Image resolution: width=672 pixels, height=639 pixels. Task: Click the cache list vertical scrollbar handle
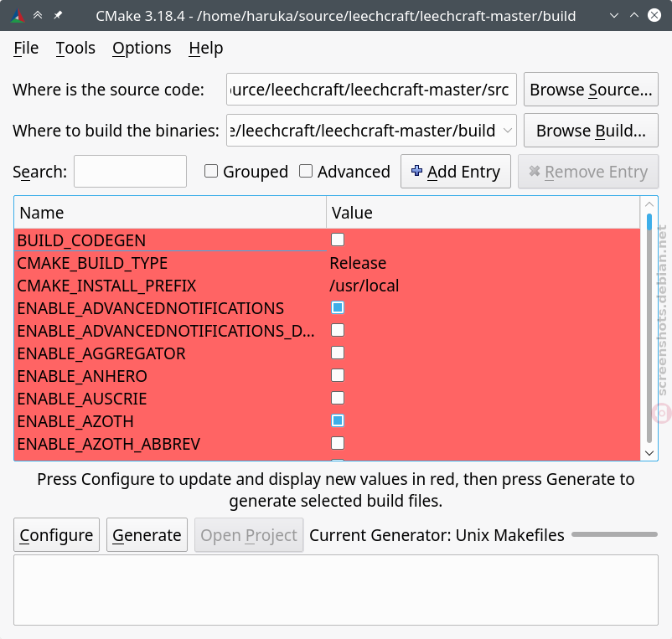pos(649,222)
